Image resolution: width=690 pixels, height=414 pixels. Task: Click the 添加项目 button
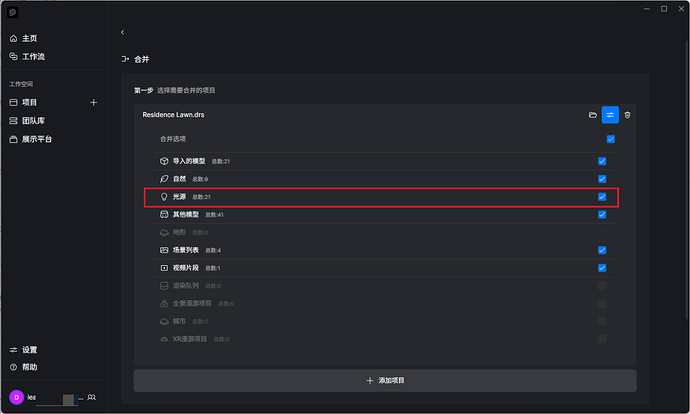pyautogui.click(x=385, y=381)
